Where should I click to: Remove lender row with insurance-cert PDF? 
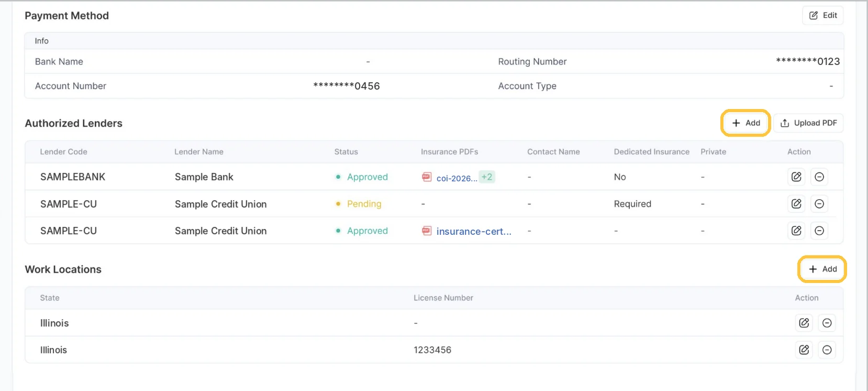click(x=819, y=231)
